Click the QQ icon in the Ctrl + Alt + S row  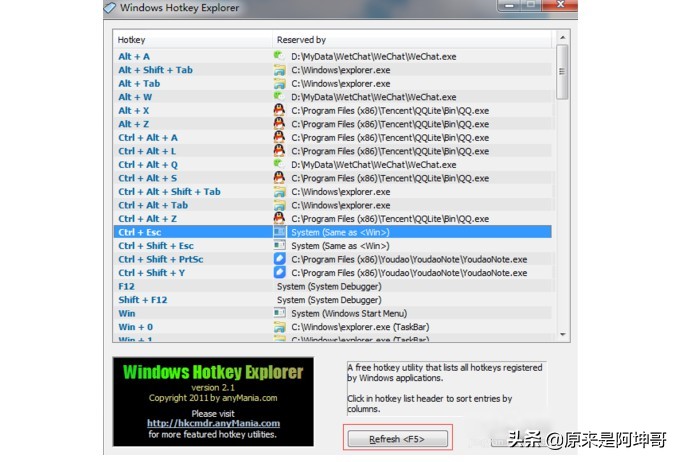point(279,178)
